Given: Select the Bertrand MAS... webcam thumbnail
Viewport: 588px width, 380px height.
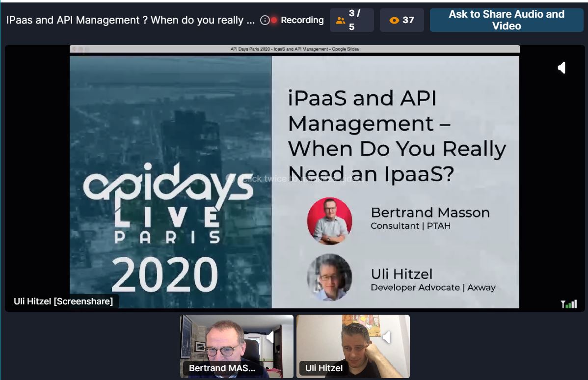Looking at the screenshot, I should (x=237, y=346).
